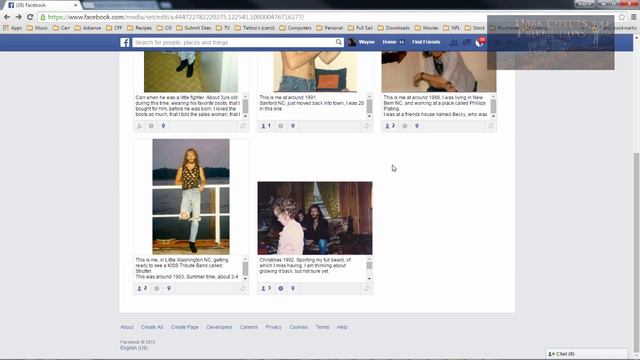640x360 pixels.
Task: Click Wayne profile name link
Action: [367, 42]
